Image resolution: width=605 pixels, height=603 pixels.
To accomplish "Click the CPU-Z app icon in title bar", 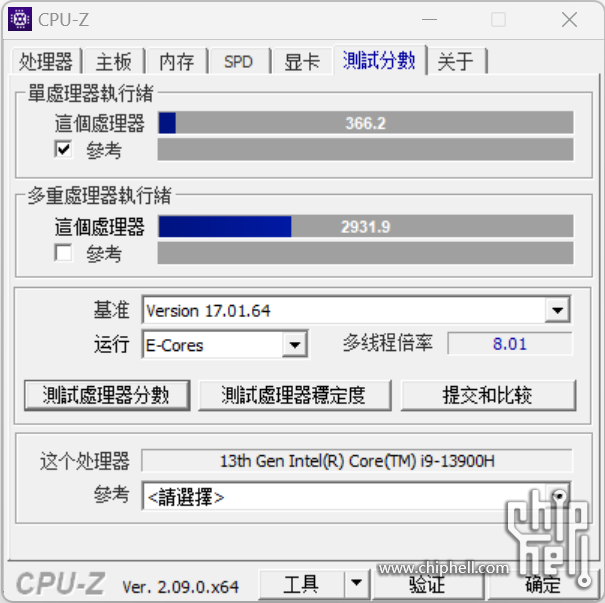I will (x=20, y=19).
